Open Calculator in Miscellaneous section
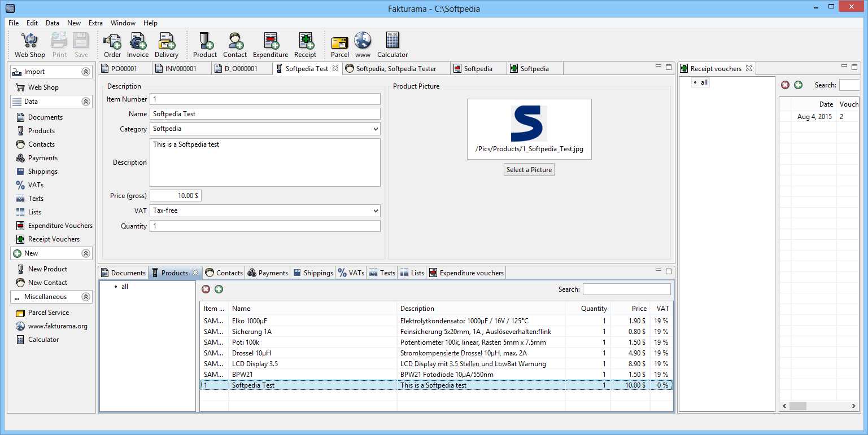The image size is (868, 435). (37, 340)
